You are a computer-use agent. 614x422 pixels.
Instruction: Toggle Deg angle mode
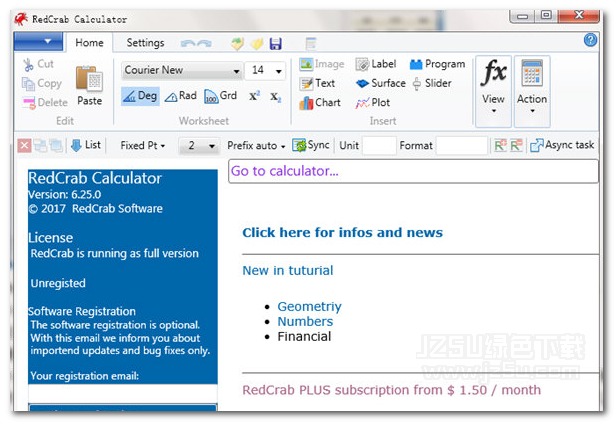[140, 96]
